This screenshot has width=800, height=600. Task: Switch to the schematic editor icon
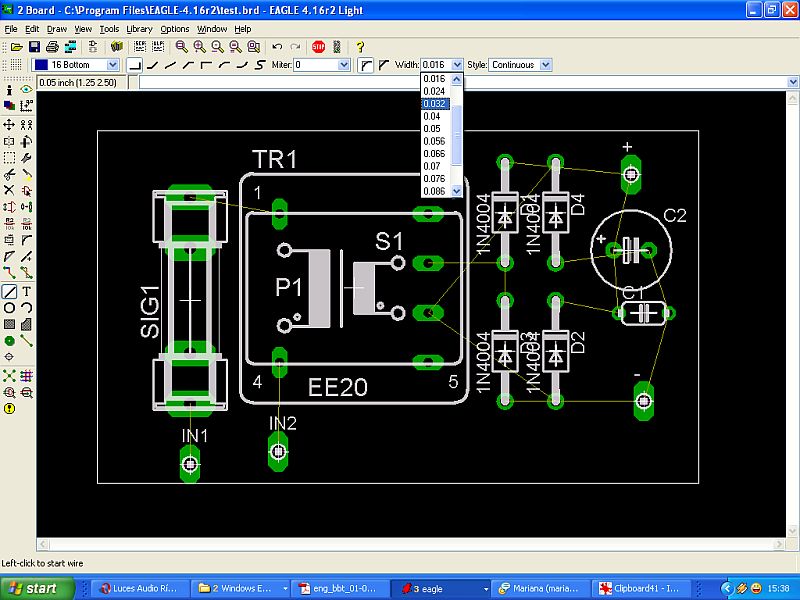click(93, 47)
